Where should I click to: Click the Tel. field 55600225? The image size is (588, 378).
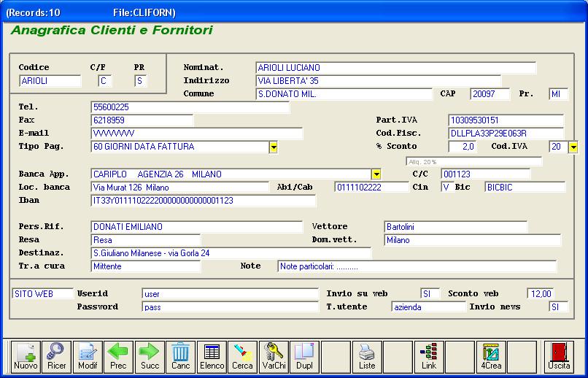(x=190, y=107)
